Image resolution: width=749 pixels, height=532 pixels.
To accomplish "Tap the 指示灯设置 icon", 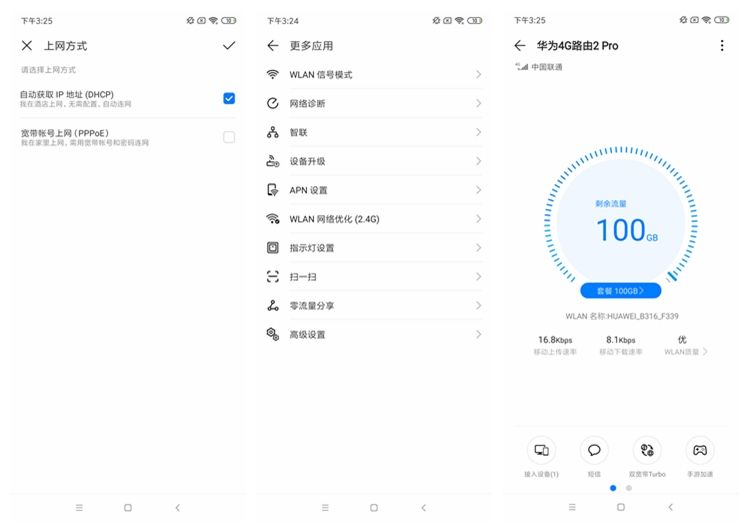I will 273,247.
